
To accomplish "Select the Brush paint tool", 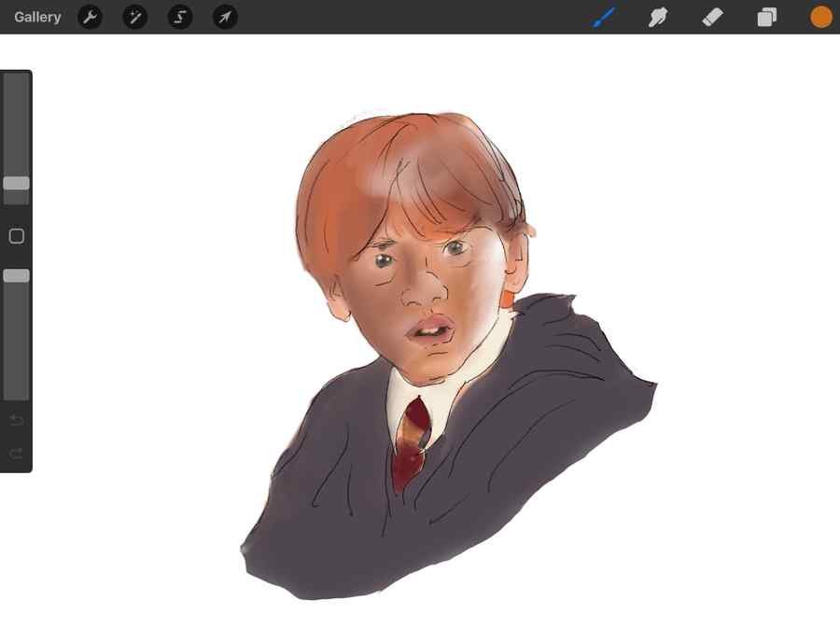I will pos(605,17).
